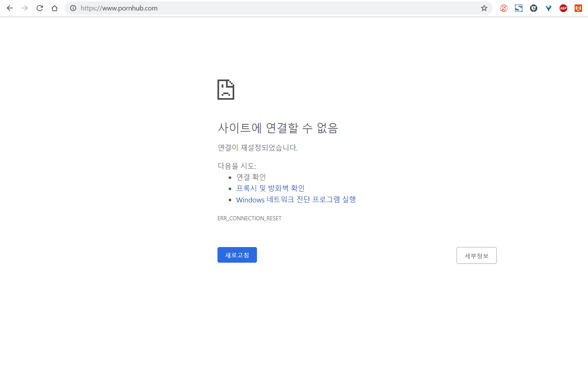Image resolution: width=588 pixels, height=365 pixels.
Task: View site information icon in address bar
Action: pyautogui.click(x=73, y=8)
